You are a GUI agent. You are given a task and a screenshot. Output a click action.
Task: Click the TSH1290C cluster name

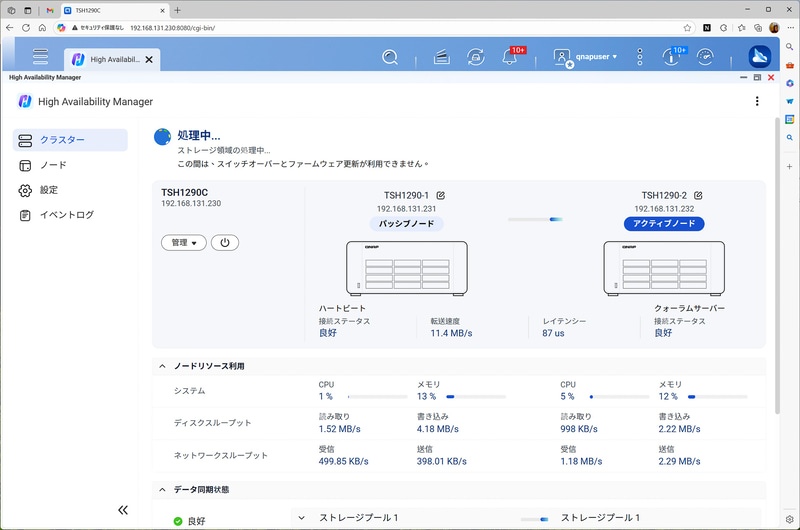185,192
